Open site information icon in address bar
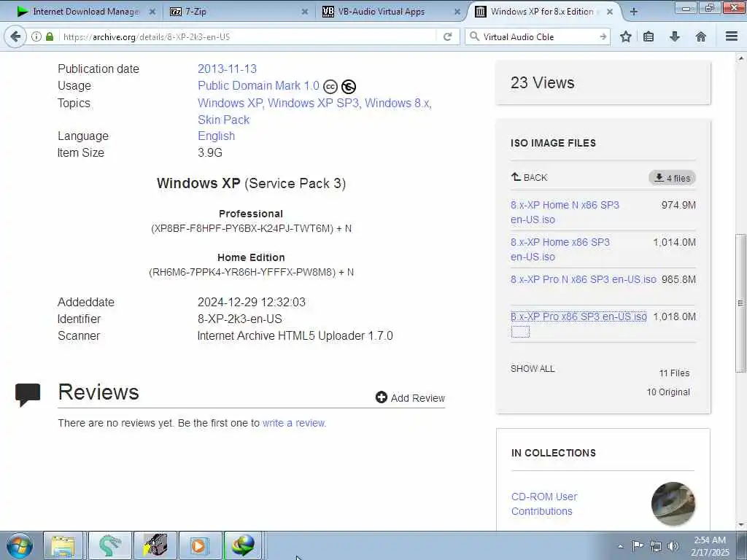The image size is (747, 560). [x=36, y=36]
